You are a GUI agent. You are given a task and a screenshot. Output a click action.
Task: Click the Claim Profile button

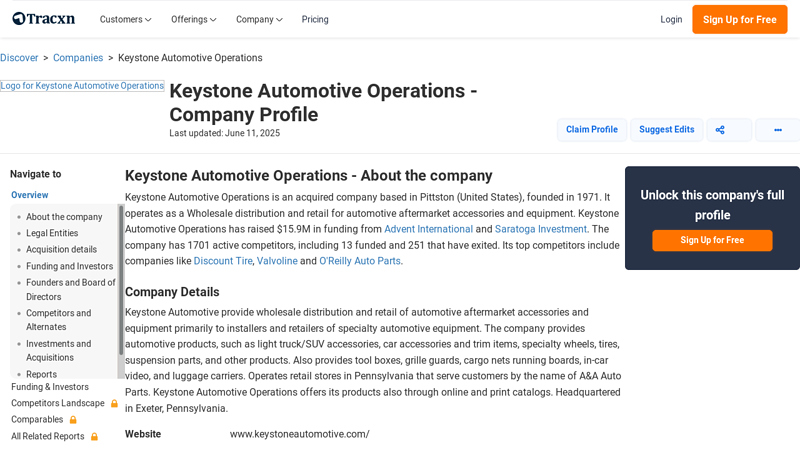pyautogui.click(x=592, y=130)
